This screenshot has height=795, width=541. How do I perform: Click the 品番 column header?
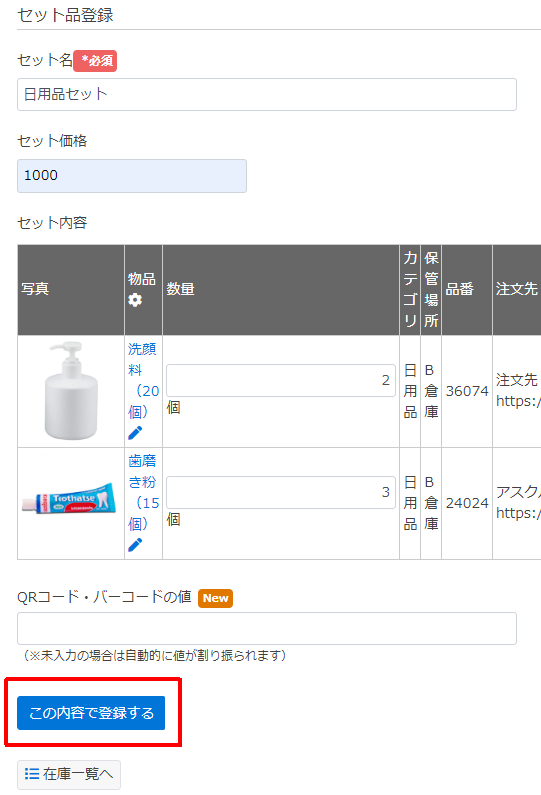tap(459, 289)
